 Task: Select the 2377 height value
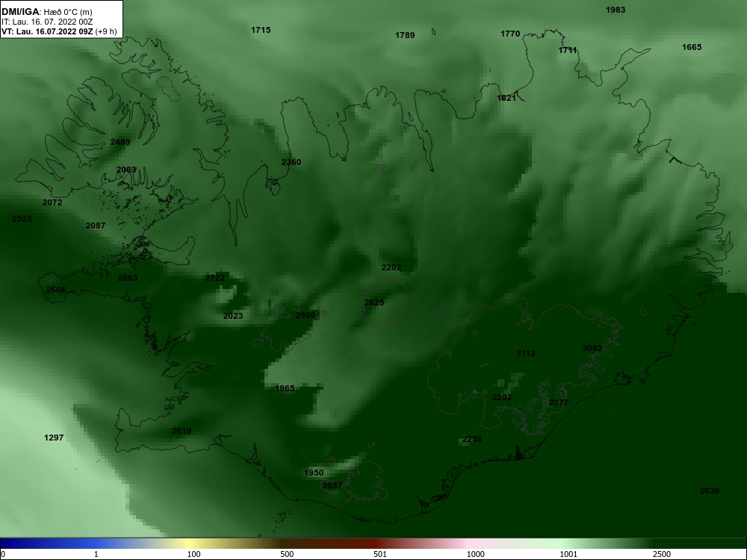(559, 403)
